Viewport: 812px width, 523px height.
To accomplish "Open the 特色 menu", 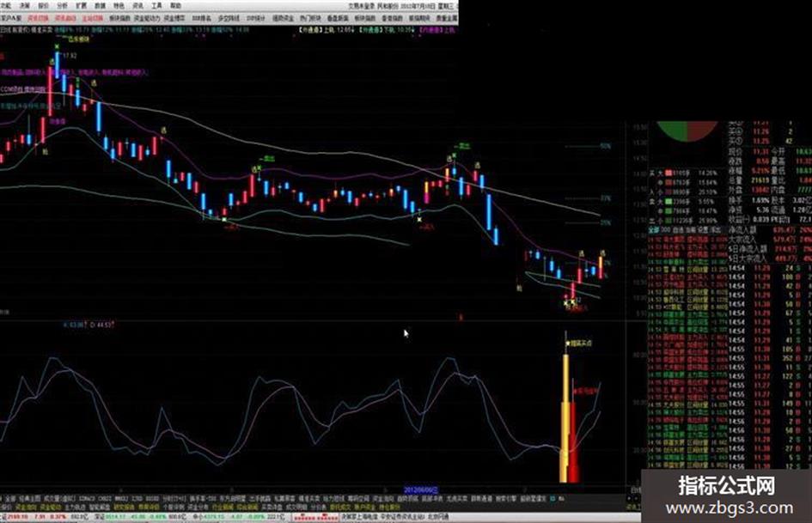I will point(119,6).
